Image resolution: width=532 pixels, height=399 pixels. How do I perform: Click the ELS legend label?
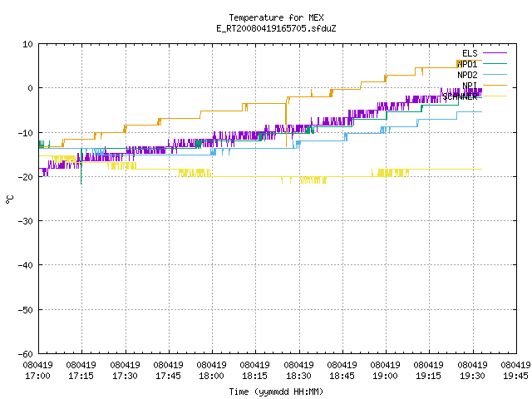(470, 53)
